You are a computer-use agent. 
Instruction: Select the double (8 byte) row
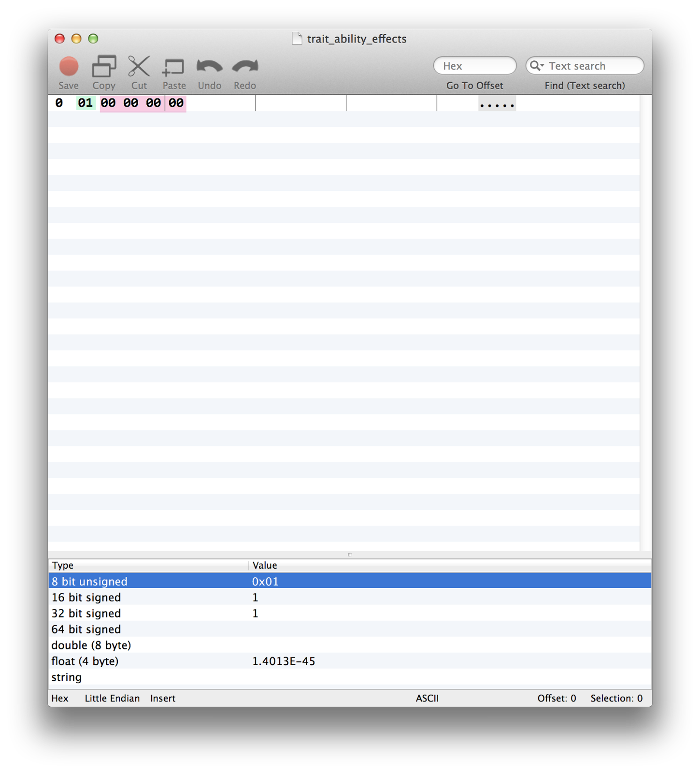350,645
